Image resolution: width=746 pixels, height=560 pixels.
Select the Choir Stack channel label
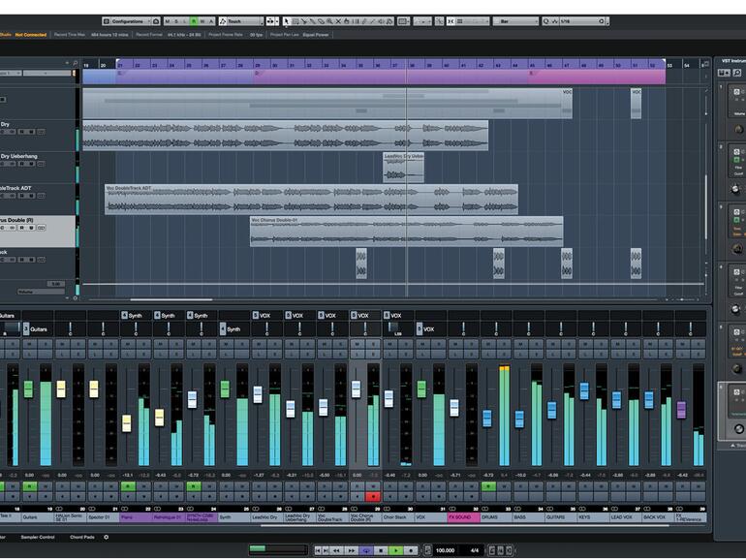point(398,517)
